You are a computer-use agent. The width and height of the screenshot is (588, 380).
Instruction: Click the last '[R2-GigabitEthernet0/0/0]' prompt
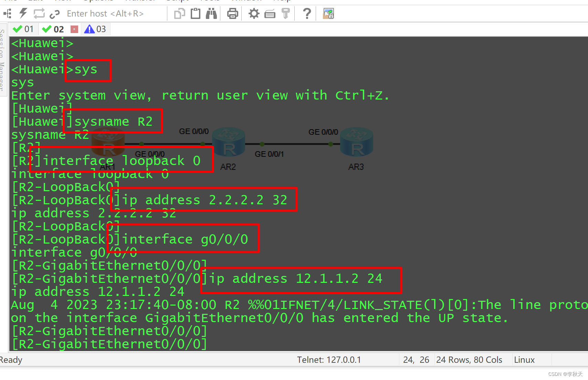tap(109, 344)
